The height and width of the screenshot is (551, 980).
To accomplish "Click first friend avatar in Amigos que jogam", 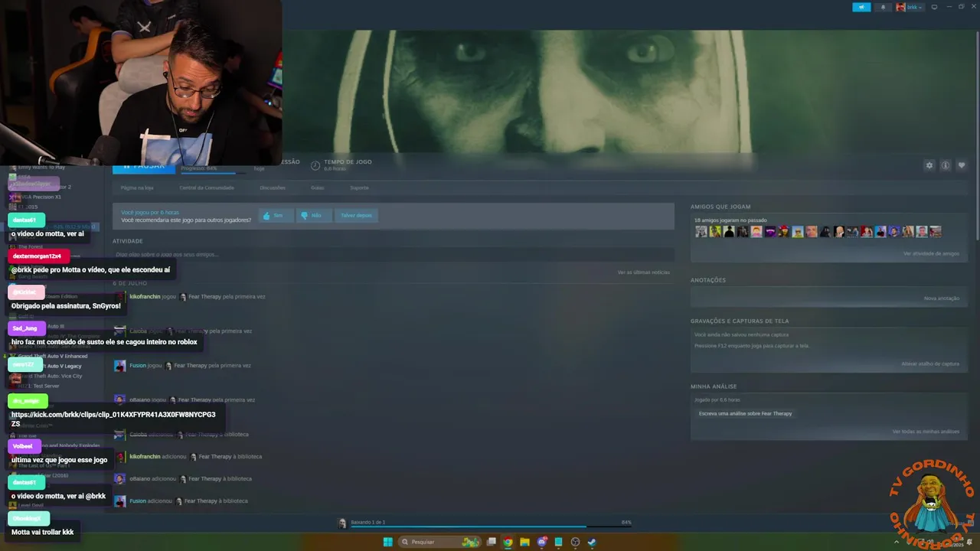I will click(701, 232).
